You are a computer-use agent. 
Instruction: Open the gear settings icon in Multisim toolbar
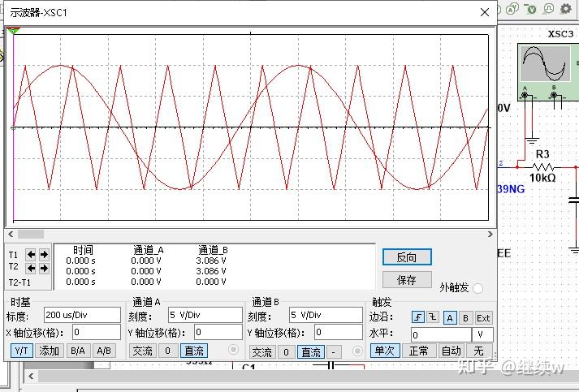[x=566, y=8]
